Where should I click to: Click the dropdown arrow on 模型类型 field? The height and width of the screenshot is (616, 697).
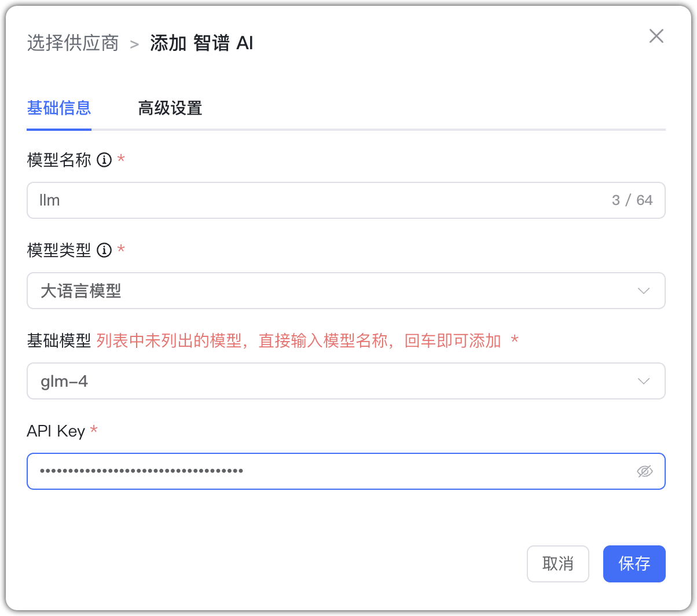point(644,291)
